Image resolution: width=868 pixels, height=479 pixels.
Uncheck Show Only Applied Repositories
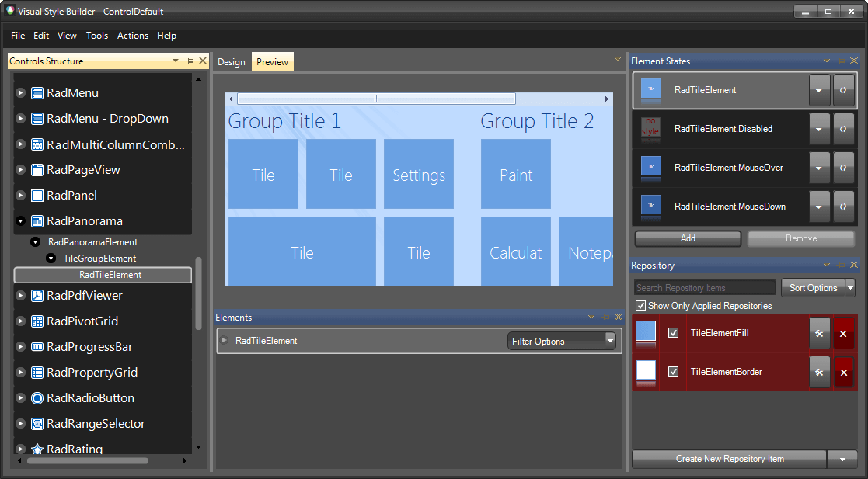pos(641,306)
